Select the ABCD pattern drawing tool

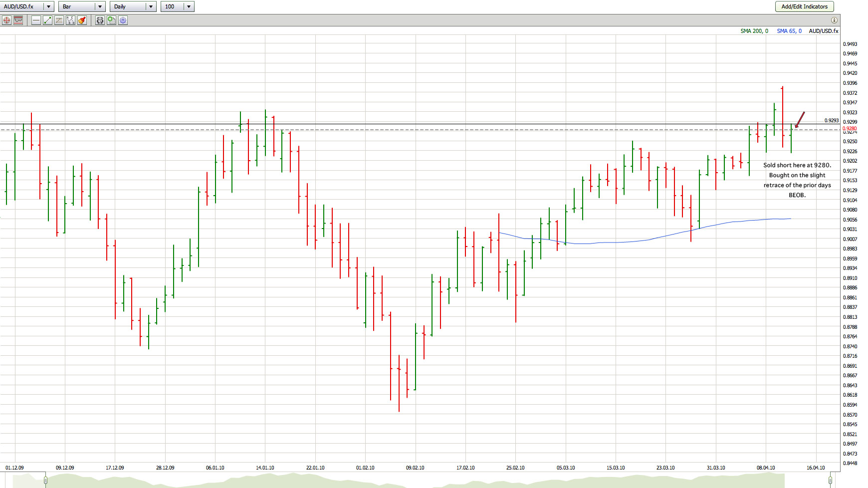point(70,20)
